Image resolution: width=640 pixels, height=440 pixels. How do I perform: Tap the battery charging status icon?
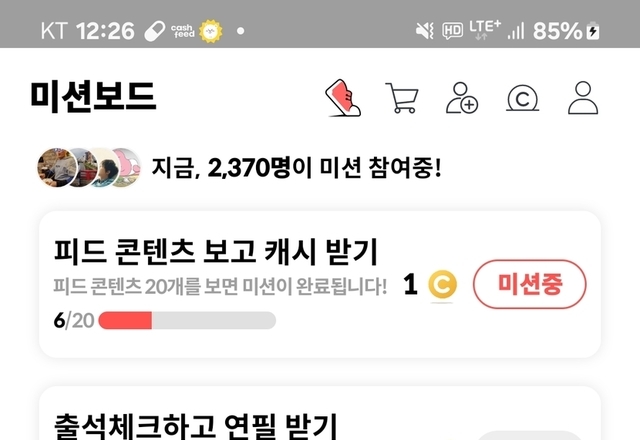coord(593,31)
